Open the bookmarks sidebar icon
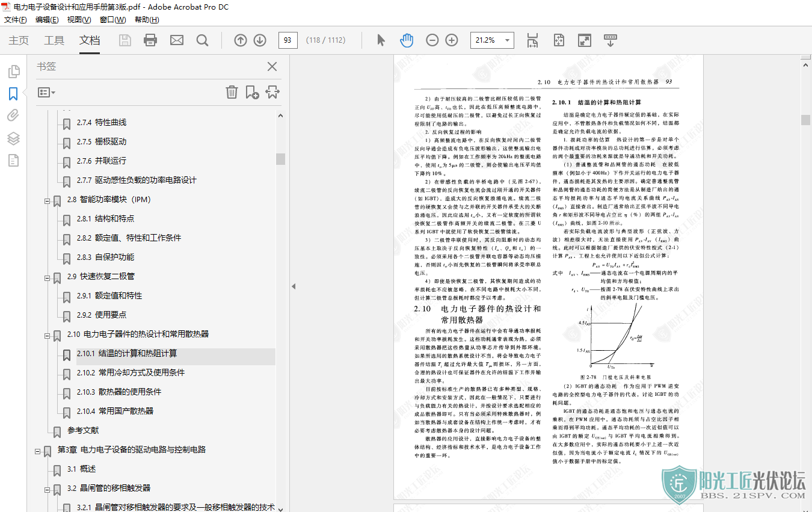812x512 pixels. [x=13, y=94]
